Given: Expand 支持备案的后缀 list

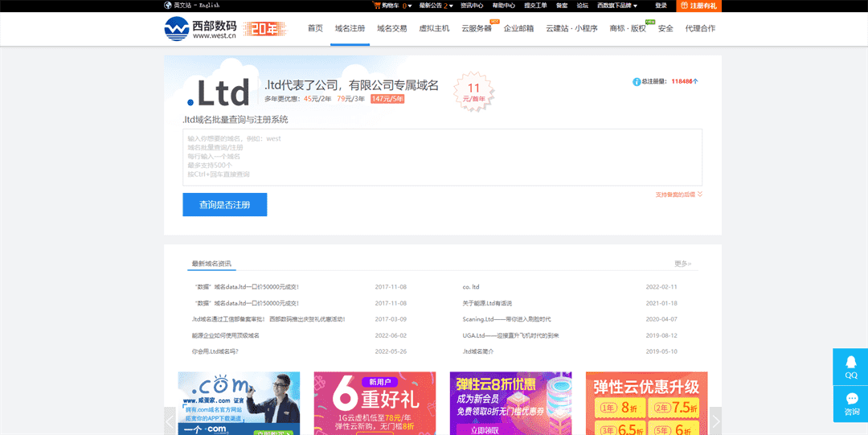Looking at the screenshot, I should point(679,195).
